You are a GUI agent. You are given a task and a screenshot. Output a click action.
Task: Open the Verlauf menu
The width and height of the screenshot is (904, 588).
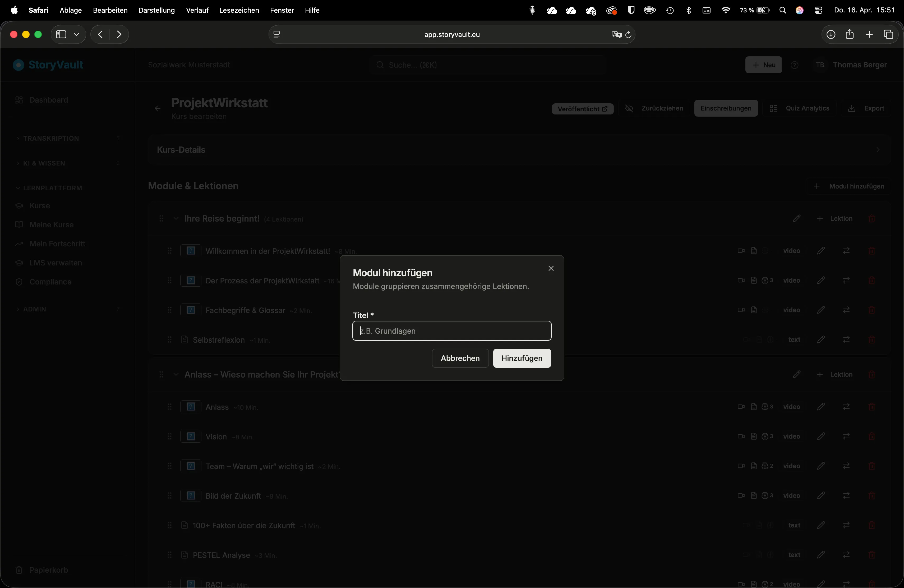(197, 10)
